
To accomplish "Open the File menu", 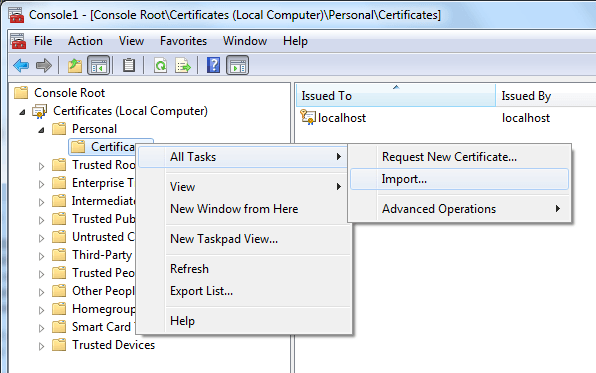I will click(43, 41).
